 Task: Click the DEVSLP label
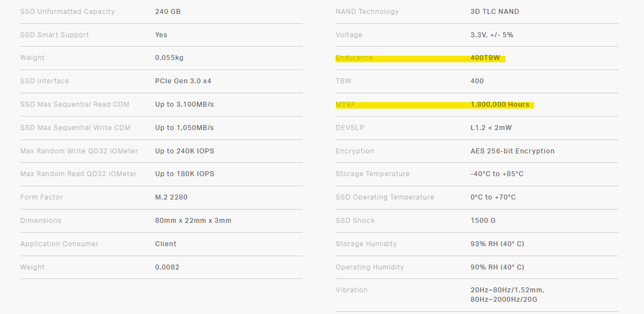[x=350, y=128]
